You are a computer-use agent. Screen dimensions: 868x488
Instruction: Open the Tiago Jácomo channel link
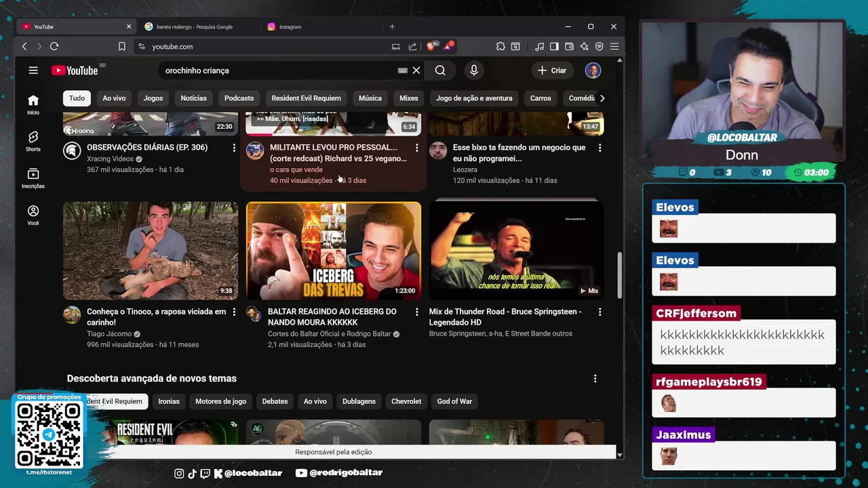108,334
